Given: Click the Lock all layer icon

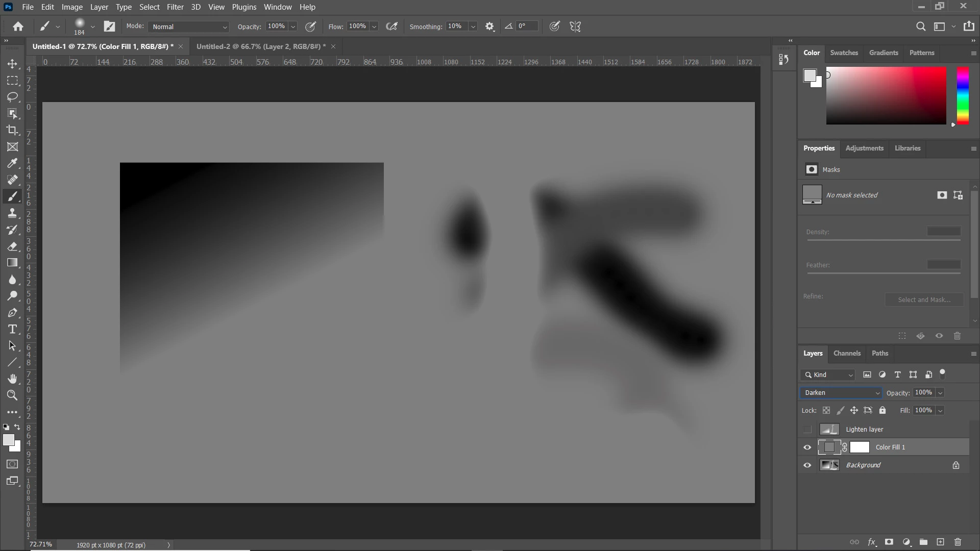Looking at the screenshot, I should click(883, 410).
